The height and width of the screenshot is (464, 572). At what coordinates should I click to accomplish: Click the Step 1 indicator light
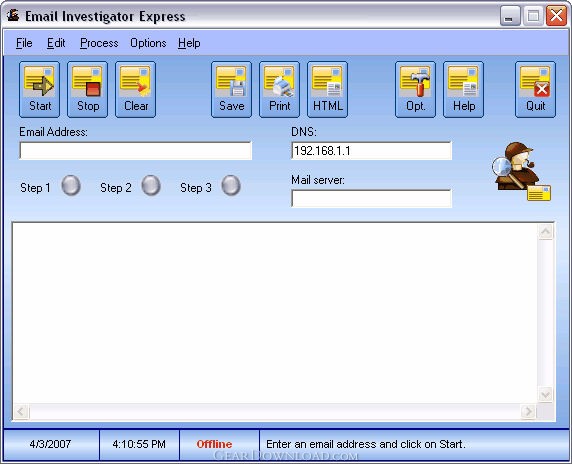tap(71, 185)
